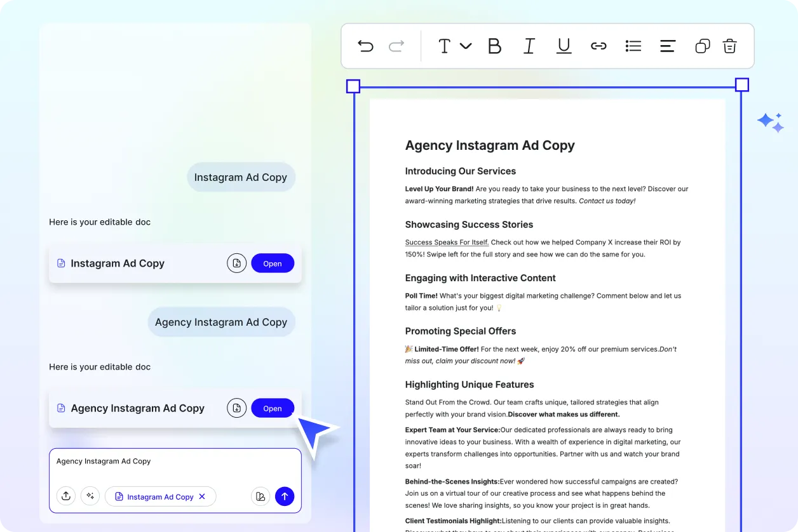
Task: Open the text alignment tool
Action: (x=667, y=46)
